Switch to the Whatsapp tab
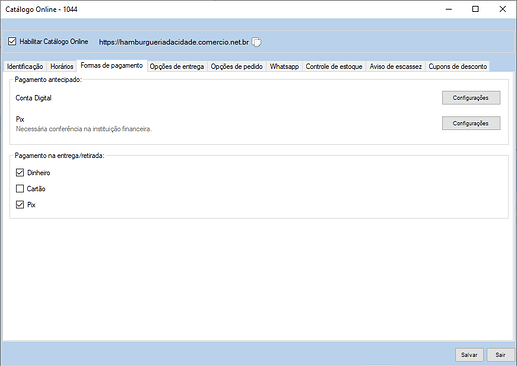The image size is (517, 366). point(284,66)
